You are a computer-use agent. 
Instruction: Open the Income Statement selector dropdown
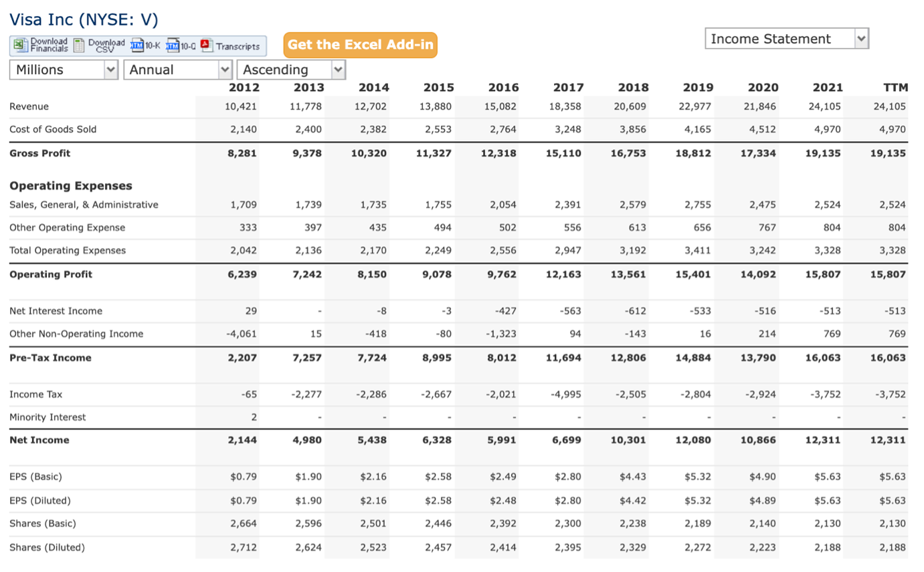(787, 39)
